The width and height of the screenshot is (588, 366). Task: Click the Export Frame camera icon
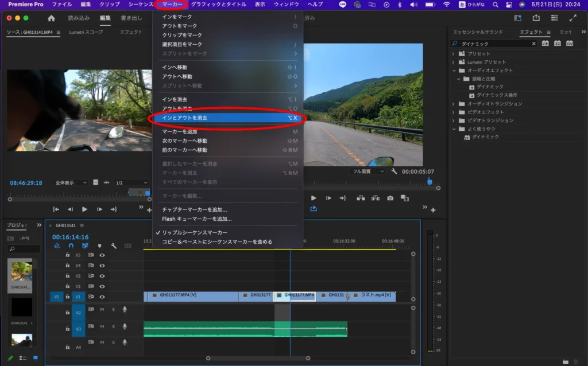pos(390,198)
